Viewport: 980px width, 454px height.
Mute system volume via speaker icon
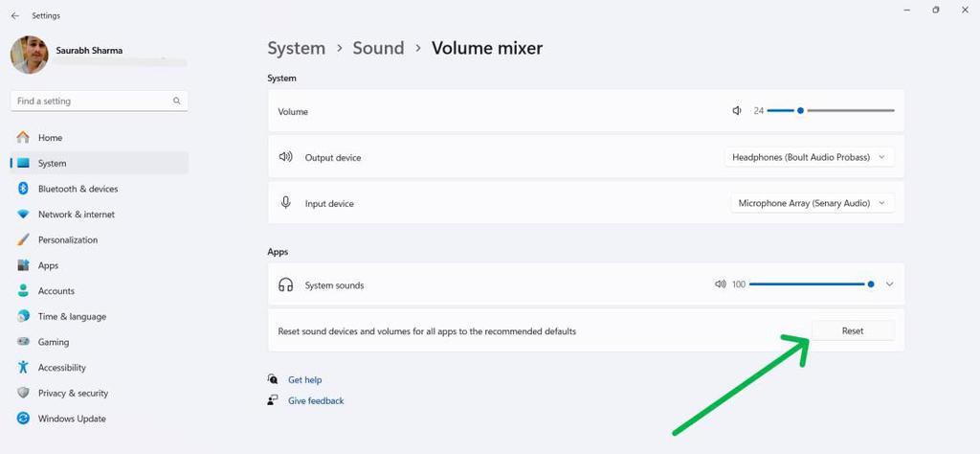click(737, 111)
